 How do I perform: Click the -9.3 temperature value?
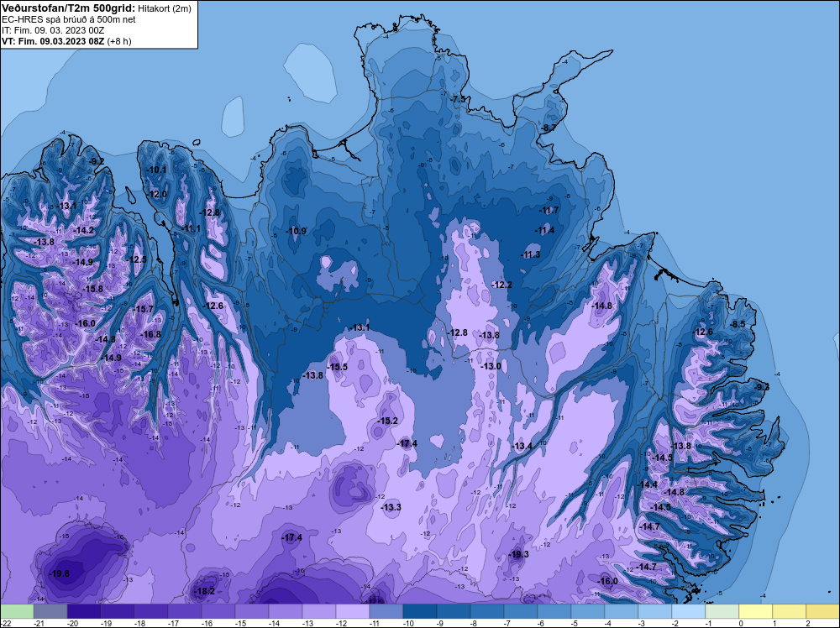point(761,386)
